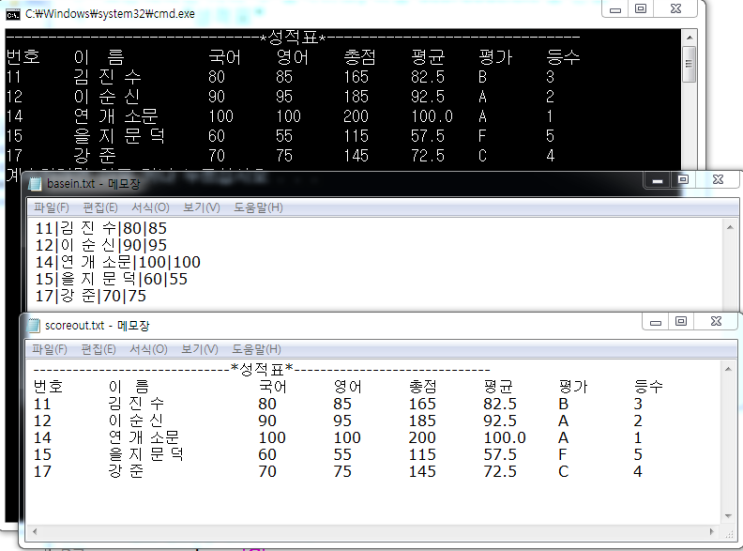Open 편집(E) menu in scoreout.txt
This screenshot has width=743, height=551.
click(x=99, y=349)
